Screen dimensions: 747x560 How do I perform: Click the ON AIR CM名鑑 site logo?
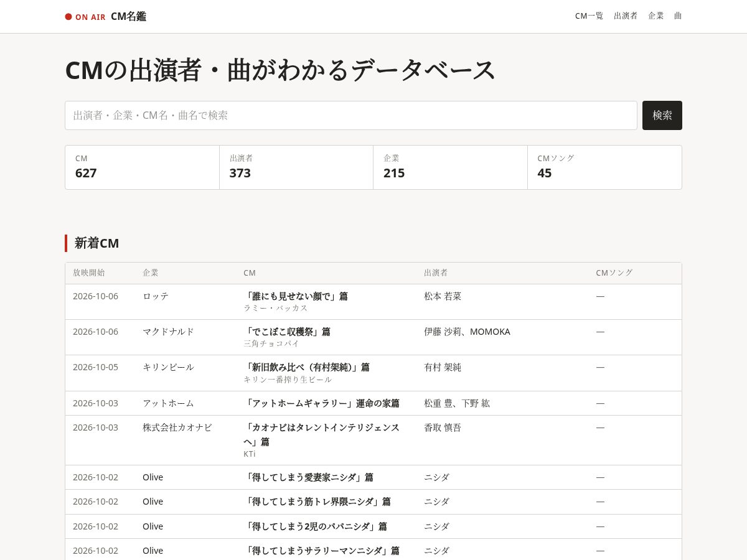pyautogui.click(x=106, y=17)
